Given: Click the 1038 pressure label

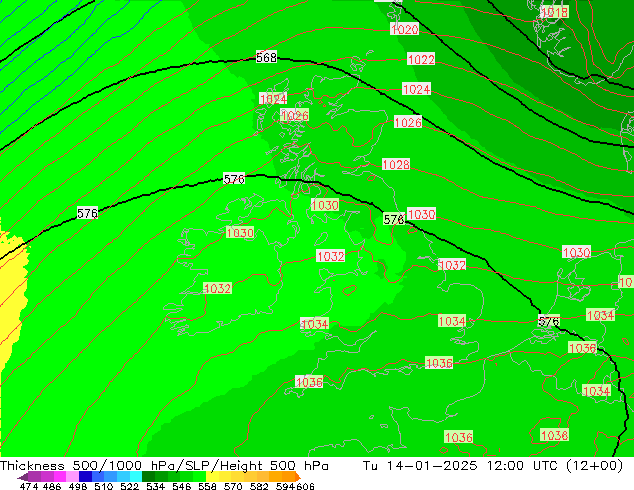Looking at the screenshot, I should (555, 435).
